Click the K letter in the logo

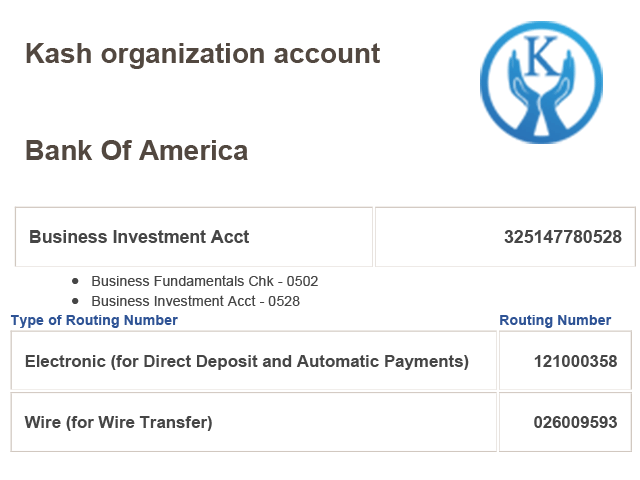pyautogui.click(x=540, y=56)
